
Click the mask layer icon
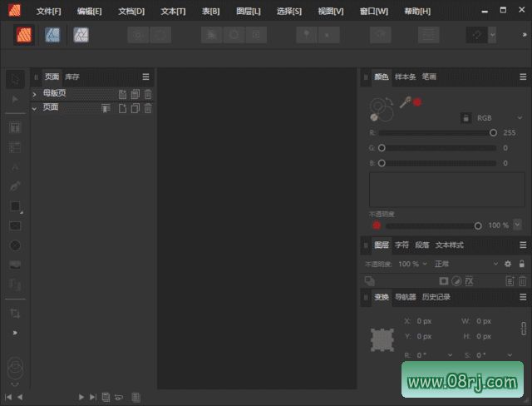click(444, 280)
